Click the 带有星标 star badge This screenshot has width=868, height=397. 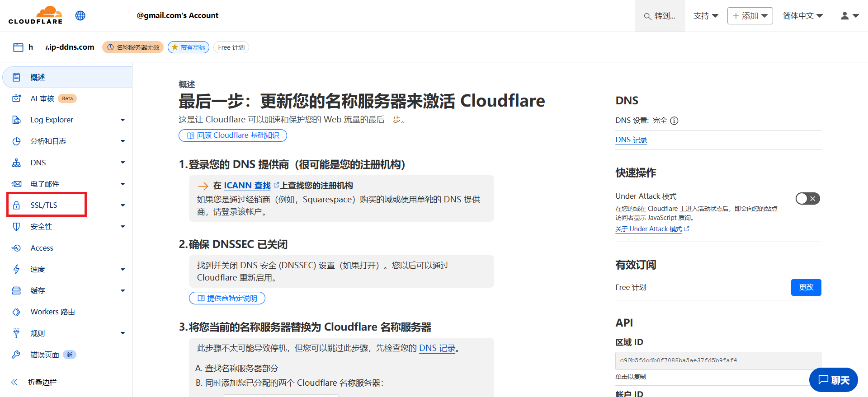click(x=188, y=47)
